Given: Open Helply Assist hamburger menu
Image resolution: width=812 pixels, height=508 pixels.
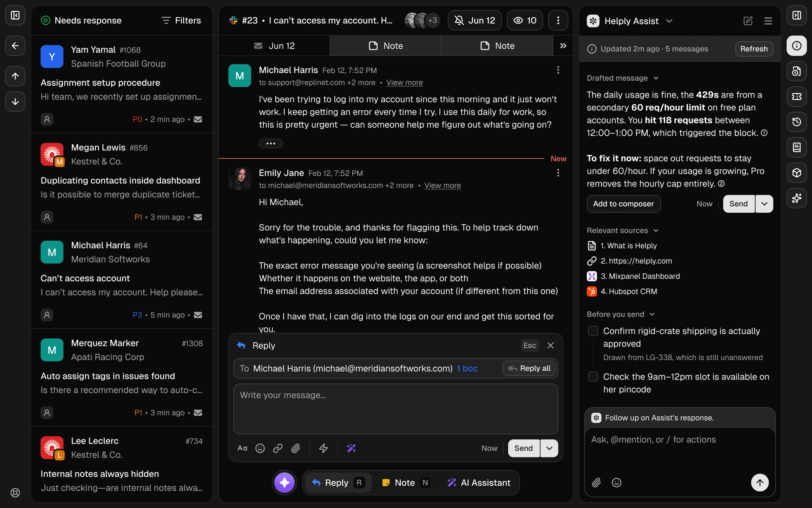Looking at the screenshot, I should (768, 21).
